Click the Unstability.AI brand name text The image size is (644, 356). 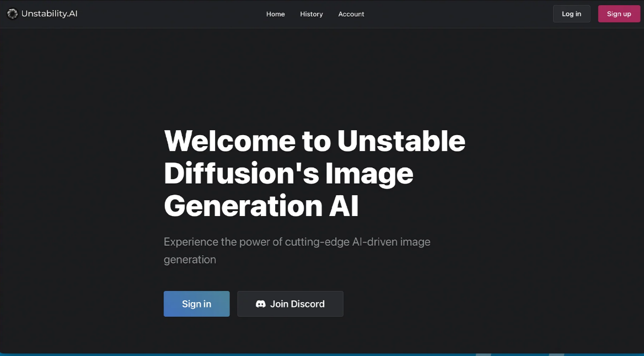[49, 14]
